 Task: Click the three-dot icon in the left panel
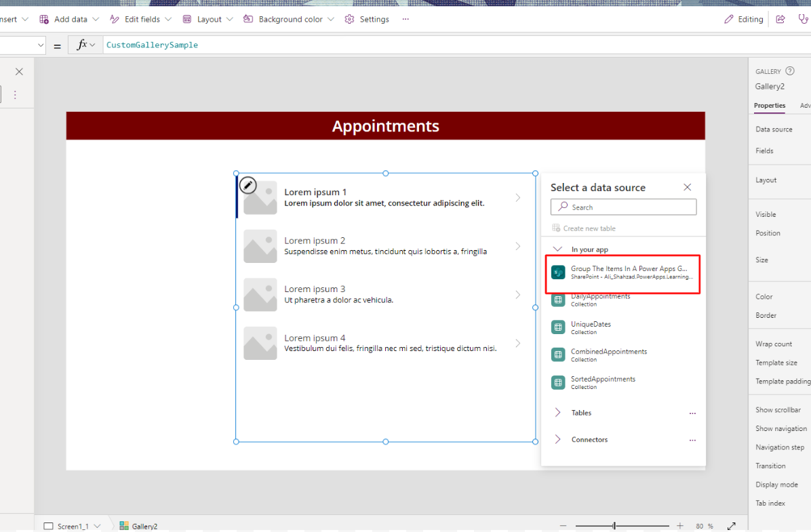coord(15,95)
